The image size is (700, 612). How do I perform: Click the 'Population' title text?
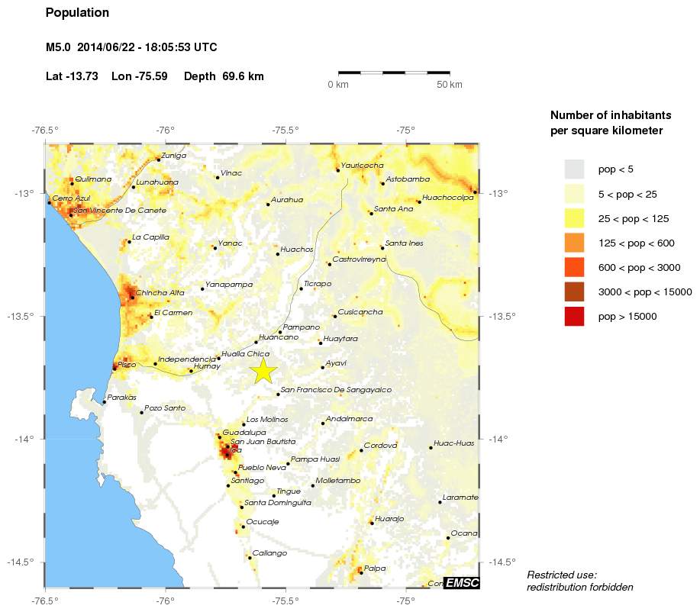(77, 13)
